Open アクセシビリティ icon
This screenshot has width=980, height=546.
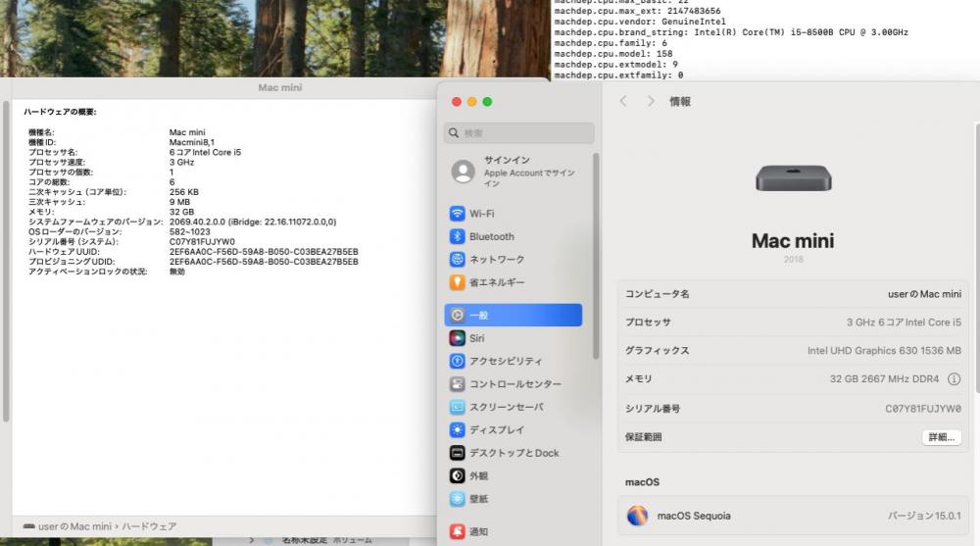457,361
